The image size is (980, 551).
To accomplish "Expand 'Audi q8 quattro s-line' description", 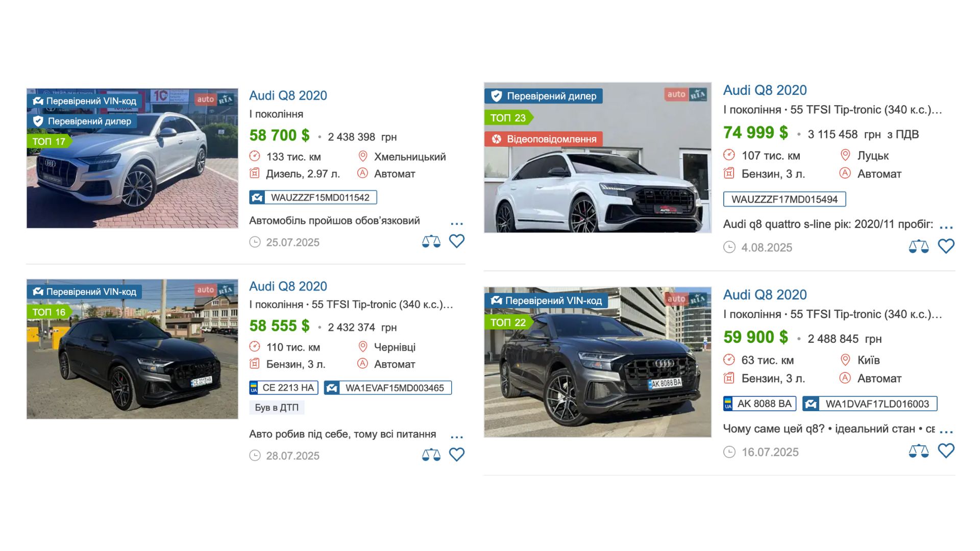I will tap(946, 227).
